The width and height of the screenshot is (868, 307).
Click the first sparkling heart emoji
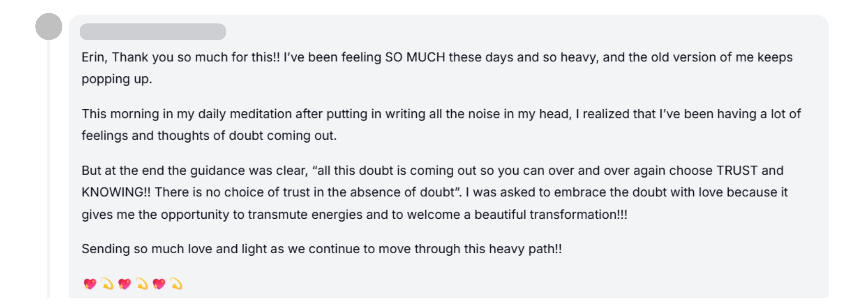click(x=90, y=284)
